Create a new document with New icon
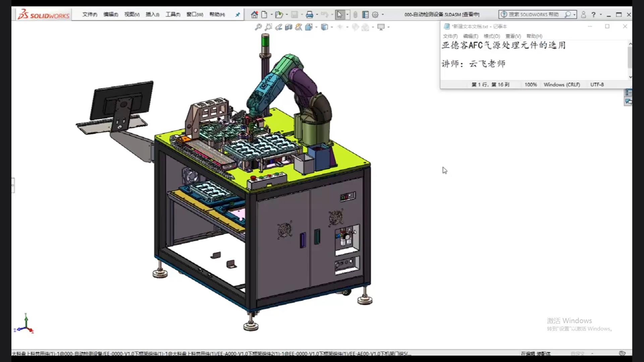The width and height of the screenshot is (644, 362). [264, 14]
